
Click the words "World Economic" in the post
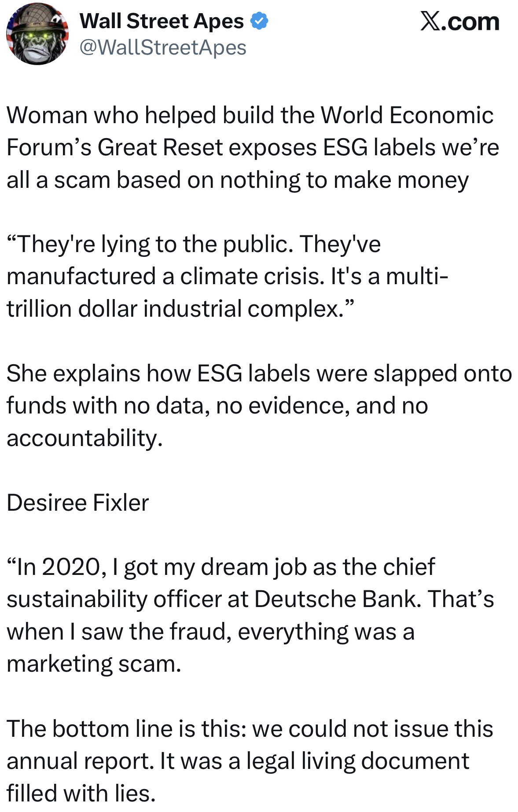[407, 116]
